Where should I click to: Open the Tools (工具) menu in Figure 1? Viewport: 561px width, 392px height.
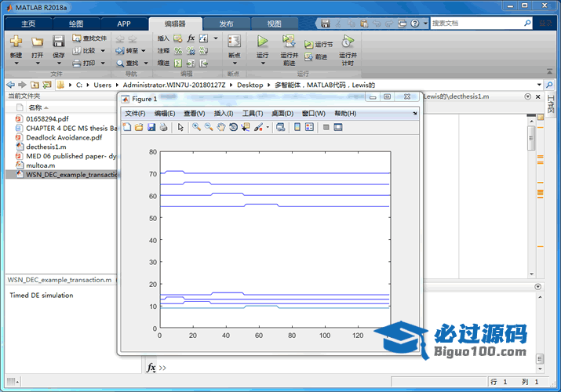click(x=253, y=113)
